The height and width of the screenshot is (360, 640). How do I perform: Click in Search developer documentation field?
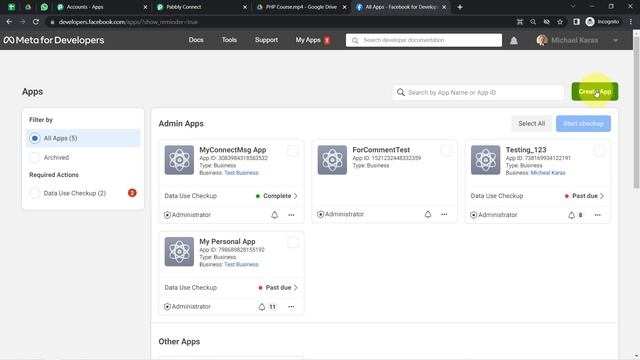coord(424,40)
